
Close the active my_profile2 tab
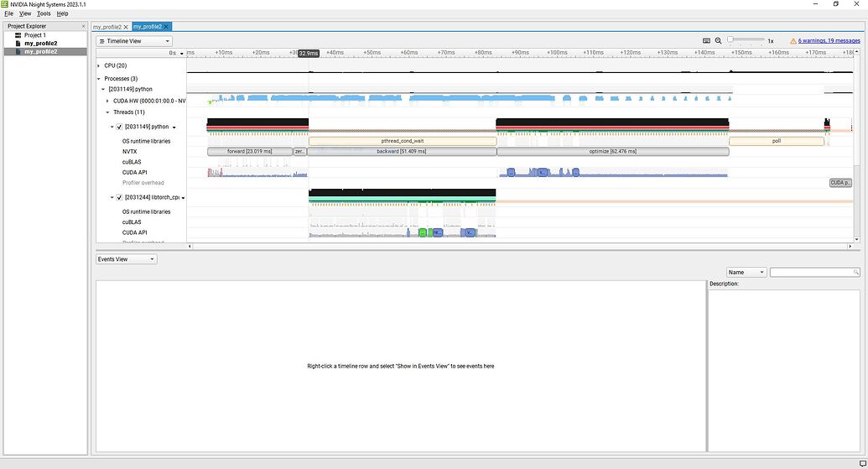coord(167,27)
